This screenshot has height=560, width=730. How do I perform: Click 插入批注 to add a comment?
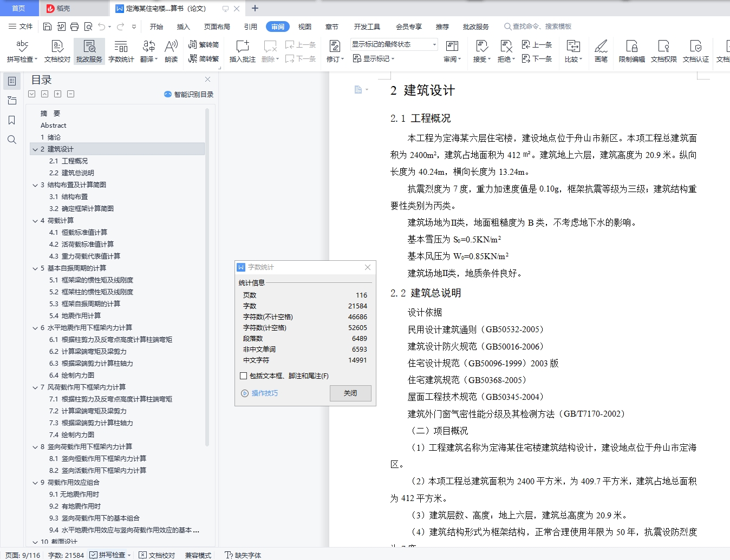pos(243,51)
